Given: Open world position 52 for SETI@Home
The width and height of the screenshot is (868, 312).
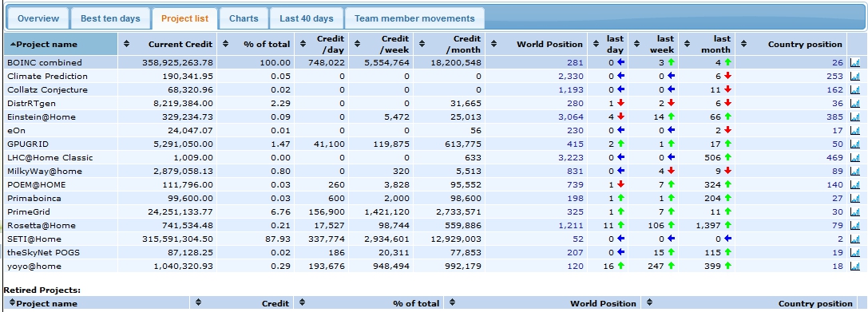Looking at the screenshot, I should click(x=578, y=239).
